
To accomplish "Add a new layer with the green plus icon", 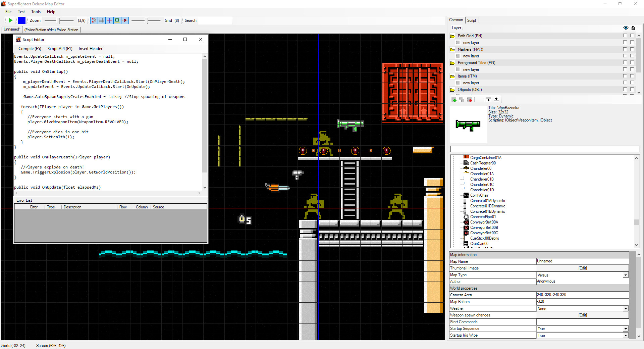I will click(x=454, y=100).
